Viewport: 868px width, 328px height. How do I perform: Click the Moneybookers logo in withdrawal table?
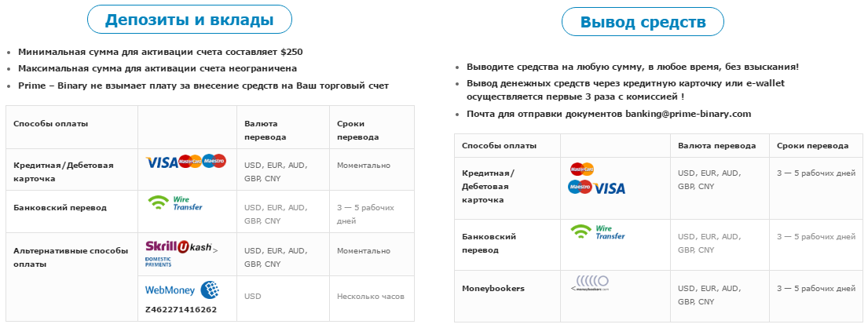tap(589, 283)
